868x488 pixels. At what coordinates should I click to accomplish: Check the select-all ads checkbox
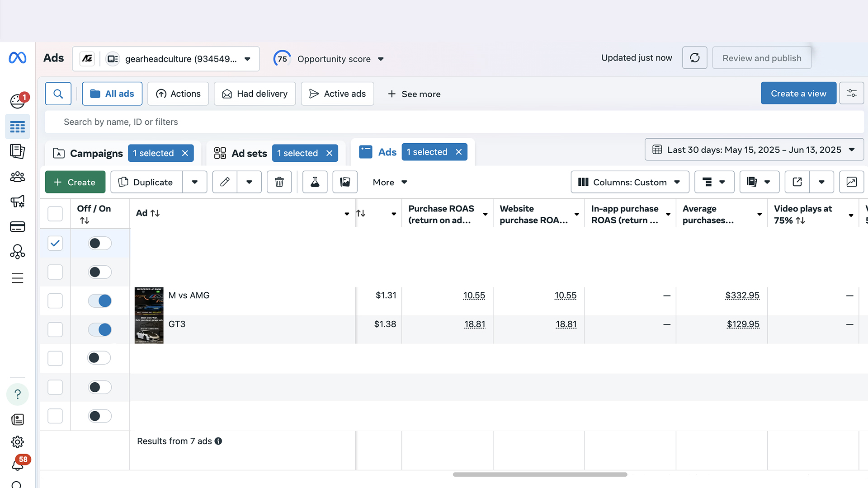(x=55, y=214)
